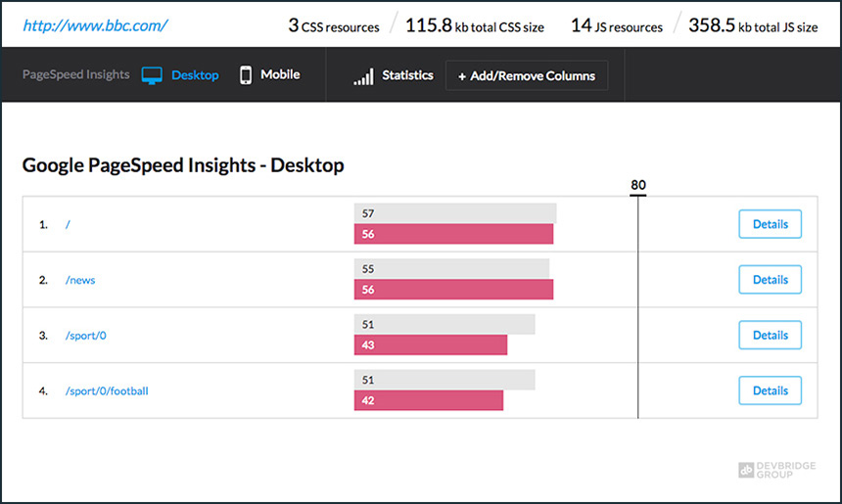Open the http://www.bbc.com/ link

point(95,25)
